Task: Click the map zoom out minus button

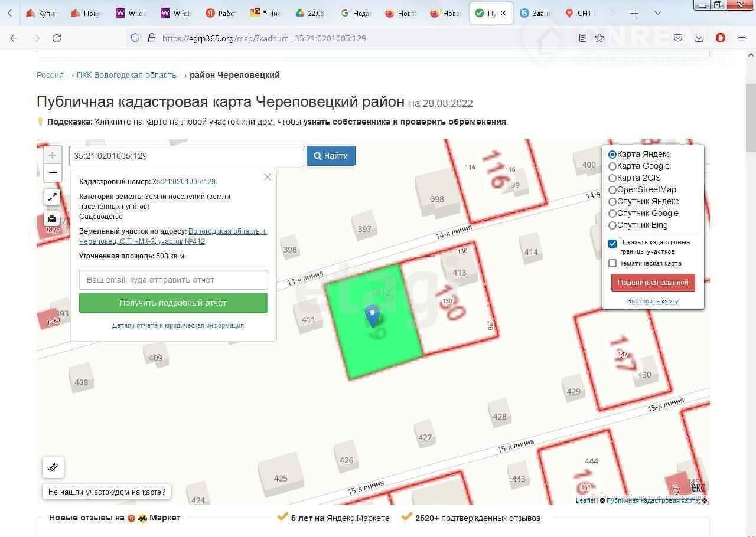Action: coord(52,173)
